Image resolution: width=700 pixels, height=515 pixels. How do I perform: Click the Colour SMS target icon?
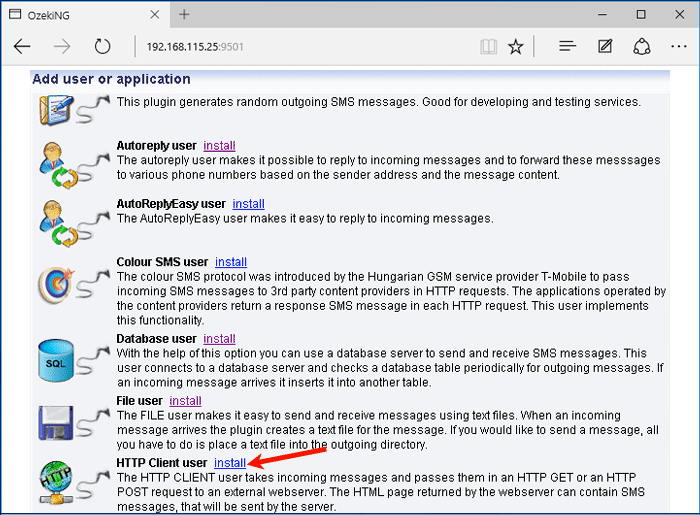click(x=56, y=286)
